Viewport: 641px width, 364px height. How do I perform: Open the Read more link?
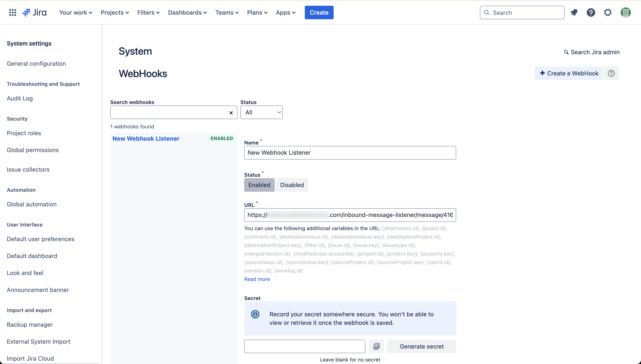(257, 279)
